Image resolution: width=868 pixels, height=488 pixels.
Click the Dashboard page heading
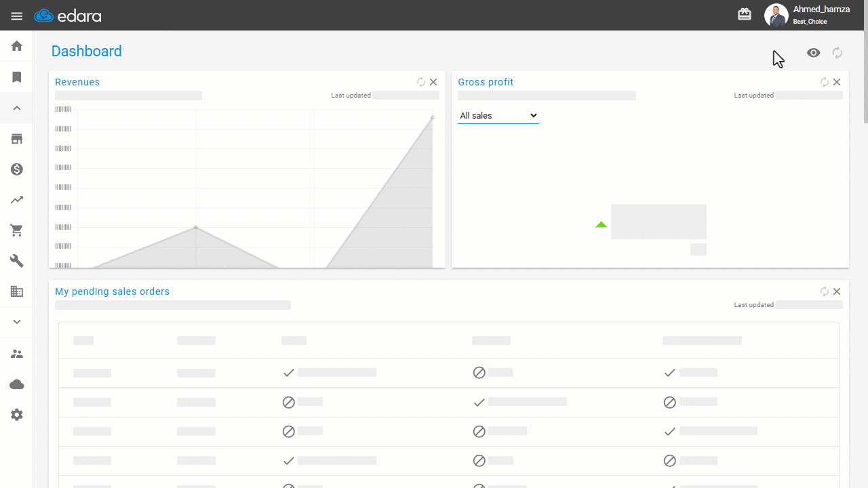point(87,51)
